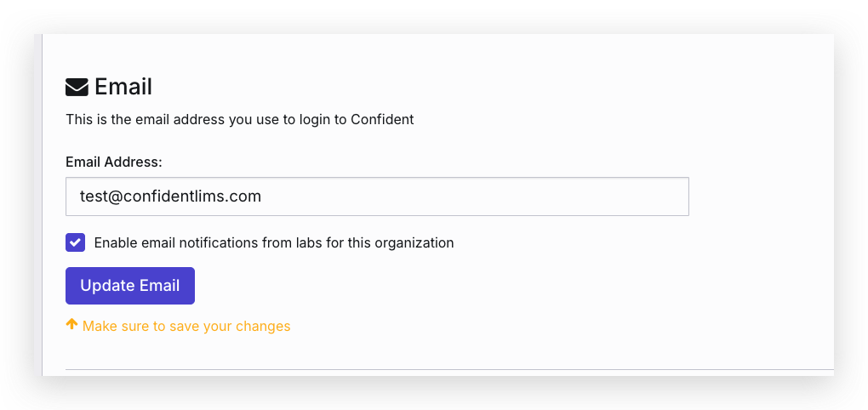Viewport: 868px width, 410px height.
Task: Place cursor on test@confidentlims.com text
Action: click(x=170, y=196)
